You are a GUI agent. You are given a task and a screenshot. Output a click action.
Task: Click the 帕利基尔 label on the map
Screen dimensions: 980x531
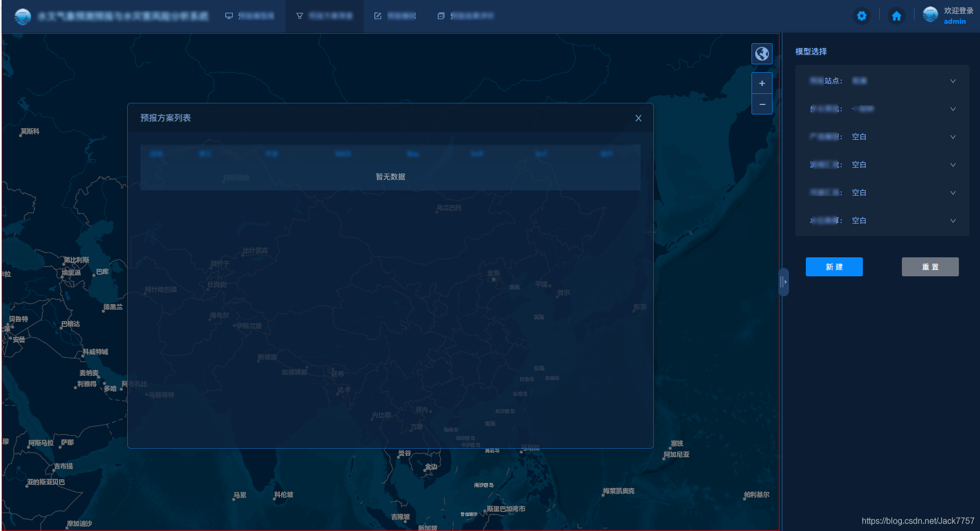pos(757,495)
